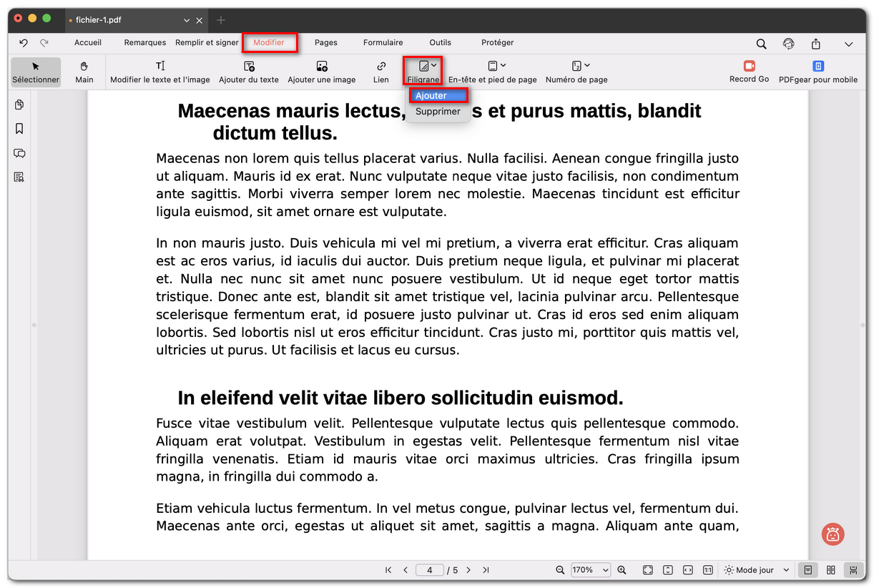Expand the Mode jour dropdown
874x588 pixels.
tap(757, 570)
